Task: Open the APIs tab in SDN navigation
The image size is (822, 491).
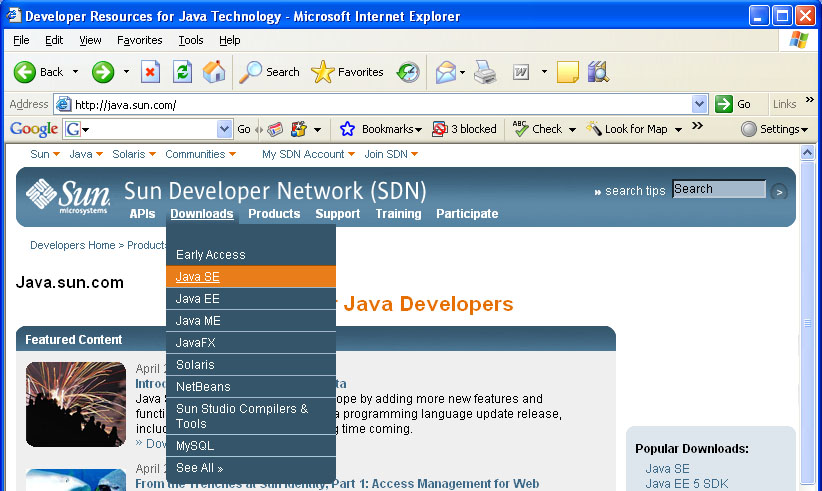Action: click(143, 214)
